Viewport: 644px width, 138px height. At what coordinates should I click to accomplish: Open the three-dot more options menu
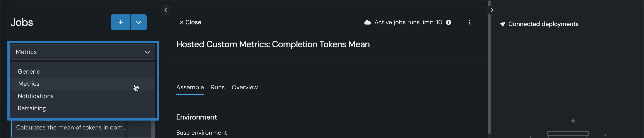[469, 22]
